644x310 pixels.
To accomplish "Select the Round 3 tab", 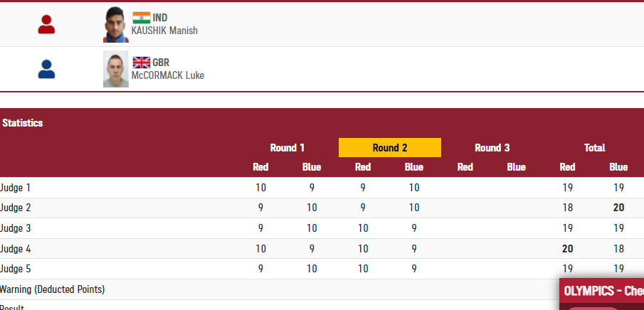I will click(492, 148).
